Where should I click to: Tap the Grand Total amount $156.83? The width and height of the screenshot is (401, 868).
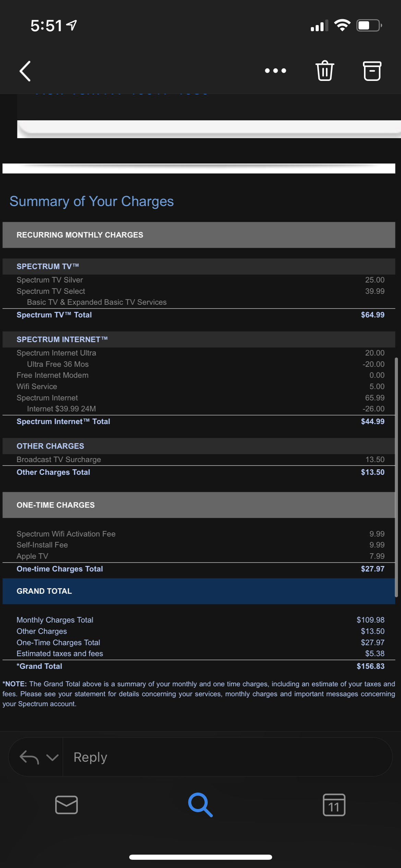370,666
